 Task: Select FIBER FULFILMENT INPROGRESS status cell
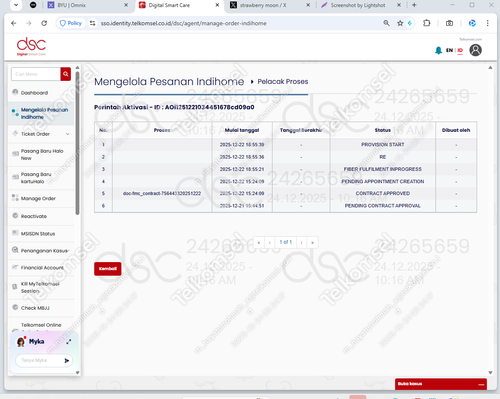click(x=383, y=169)
